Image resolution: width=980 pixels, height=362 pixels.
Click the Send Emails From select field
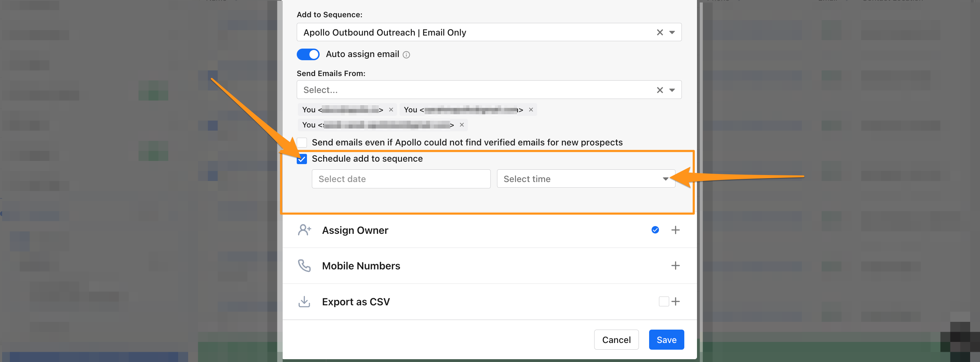point(489,90)
